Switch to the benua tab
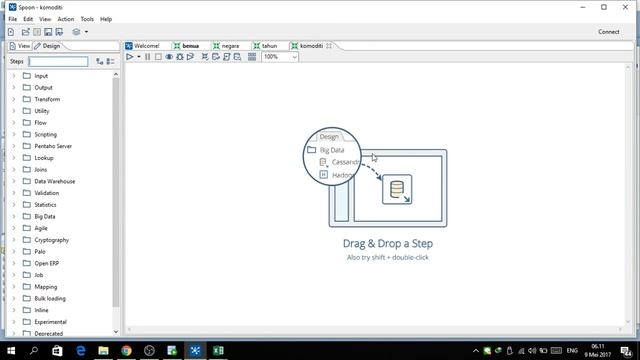Screen dimensions: 640x360 click(x=187, y=46)
